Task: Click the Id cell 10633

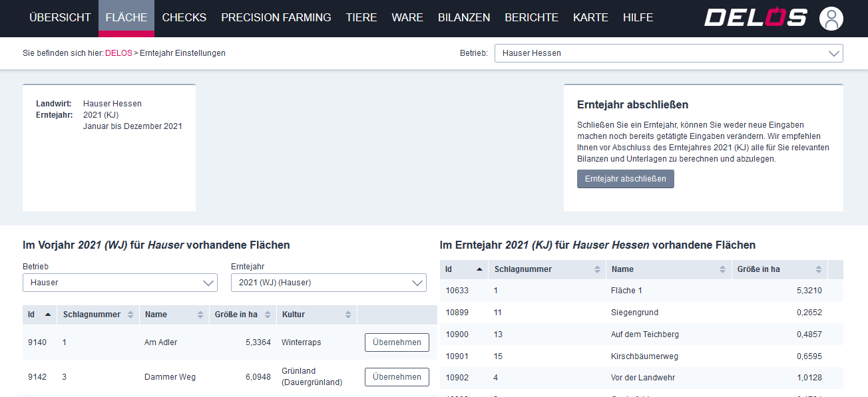Action: [457, 291]
